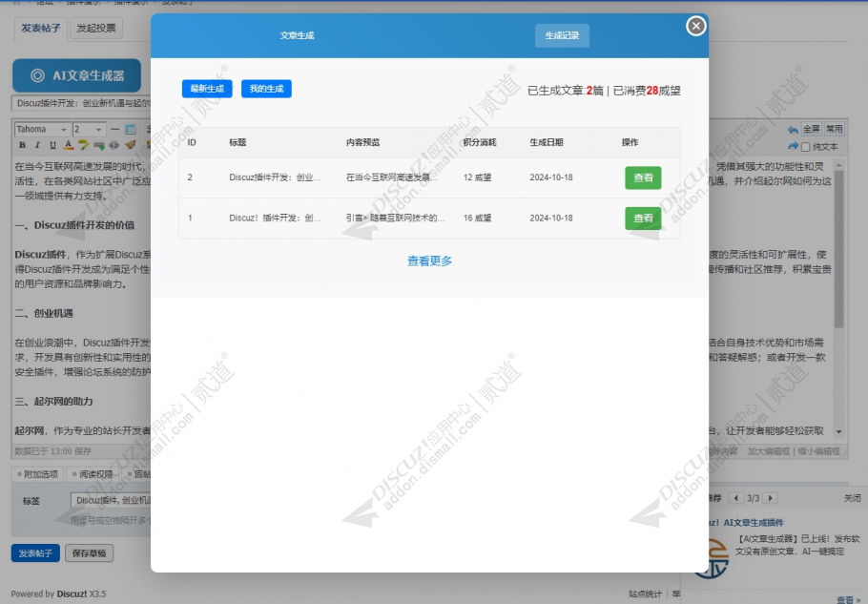
Task: Toggle underline formatting in the editor
Action: pos(52,145)
